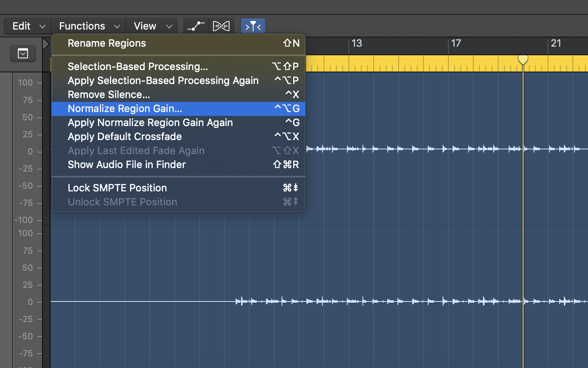Click the playhead marker on the yellow ruler

coord(523,60)
